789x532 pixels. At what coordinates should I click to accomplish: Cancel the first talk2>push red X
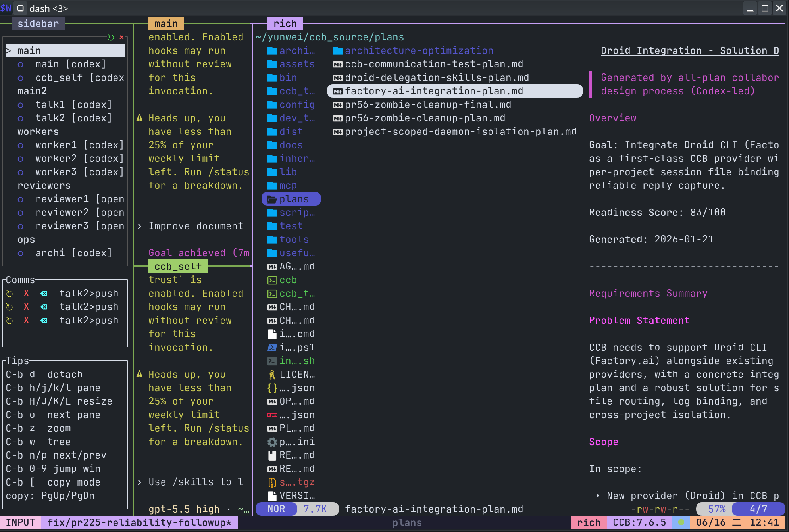click(26, 294)
